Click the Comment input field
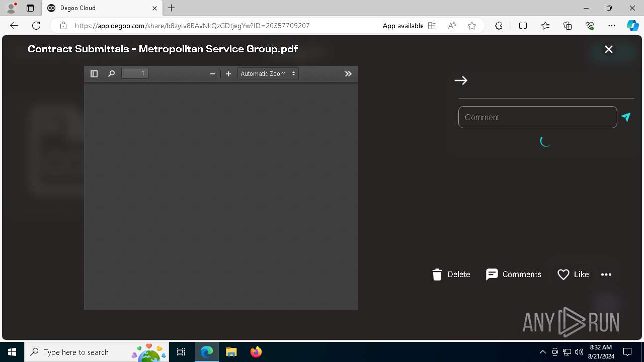 (537, 117)
